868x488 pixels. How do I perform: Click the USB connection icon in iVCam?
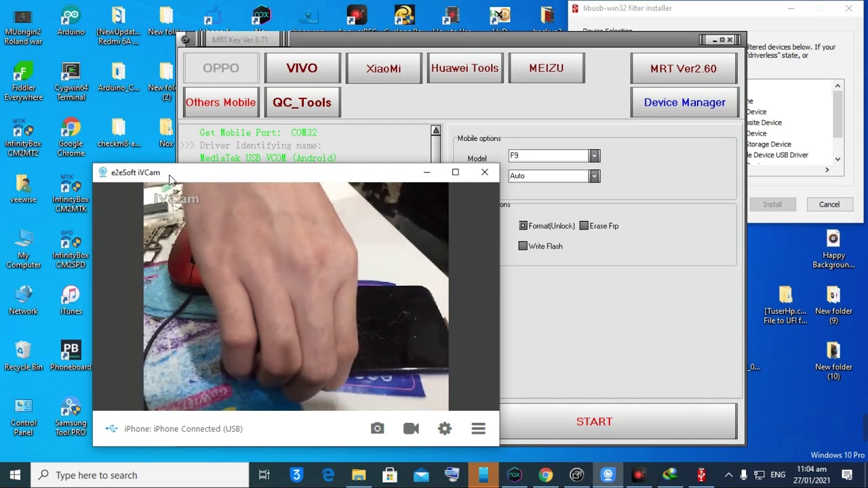pyautogui.click(x=112, y=428)
